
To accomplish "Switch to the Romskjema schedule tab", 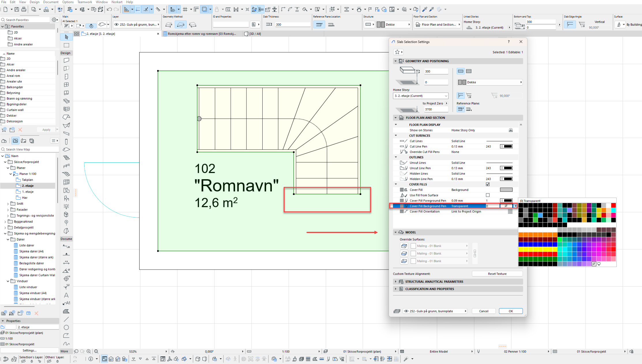I will point(202,34).
